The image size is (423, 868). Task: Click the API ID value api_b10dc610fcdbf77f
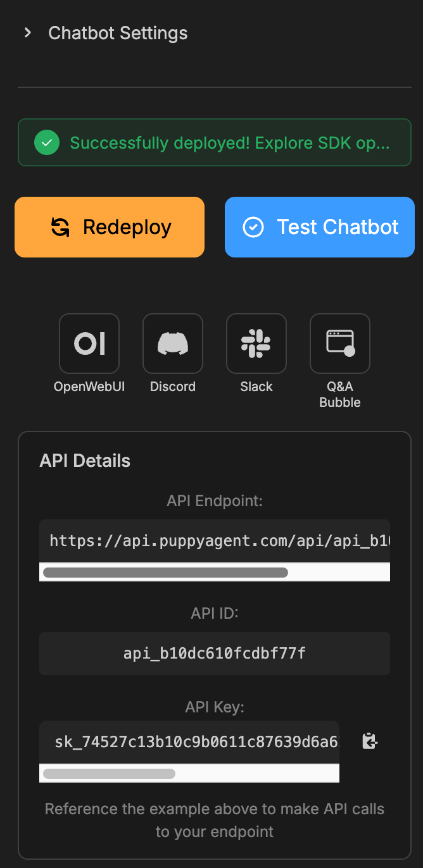(x=215, y=654)
